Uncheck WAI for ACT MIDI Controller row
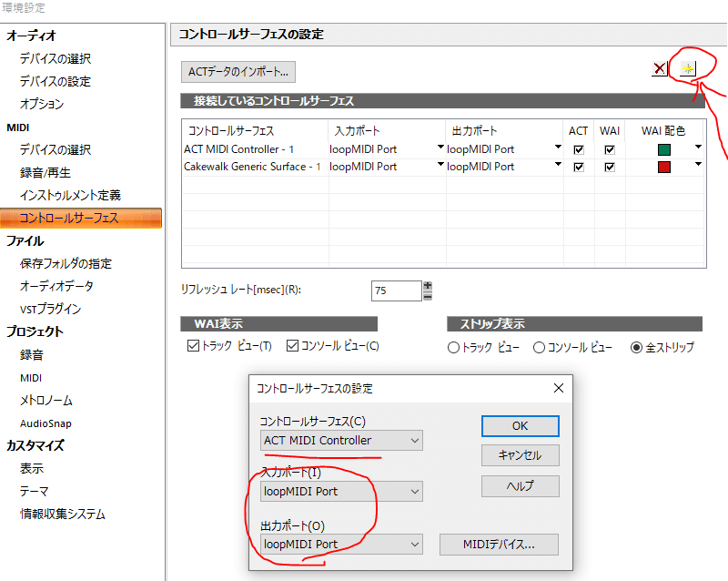Screen dimensions: 728x581 click(609, 148)
